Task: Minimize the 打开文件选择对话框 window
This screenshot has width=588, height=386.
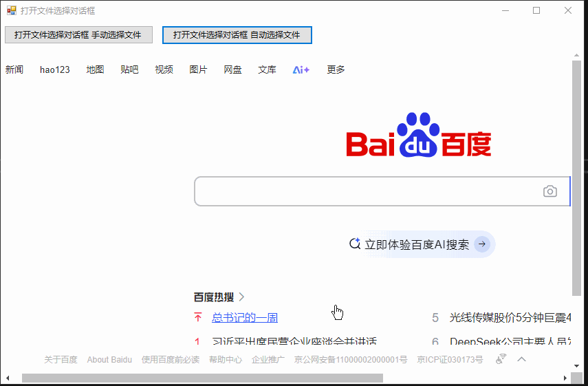Action: tap(505, 10)
